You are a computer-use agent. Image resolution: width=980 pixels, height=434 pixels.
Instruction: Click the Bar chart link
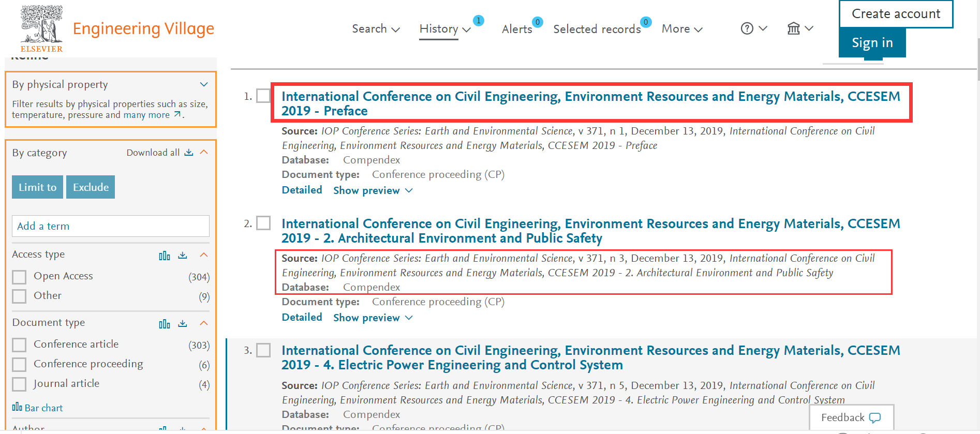click(x=37, y=408)
